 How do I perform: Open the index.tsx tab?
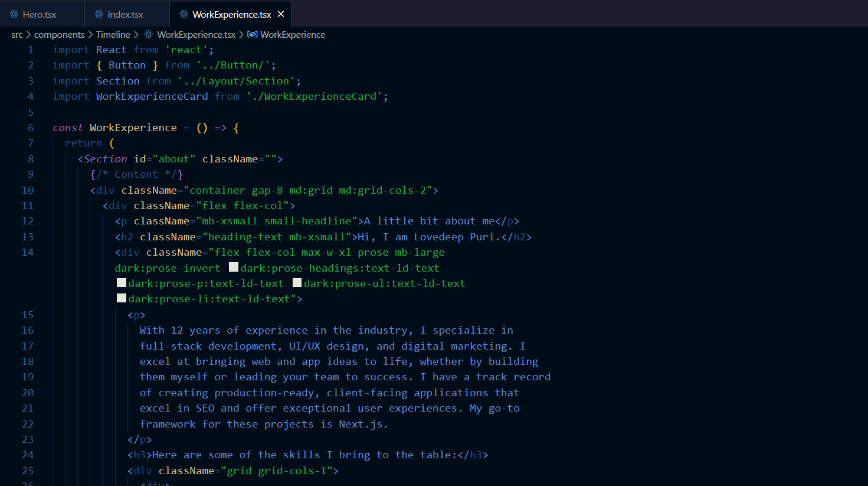pyautogui.click(x=125, y=14)
